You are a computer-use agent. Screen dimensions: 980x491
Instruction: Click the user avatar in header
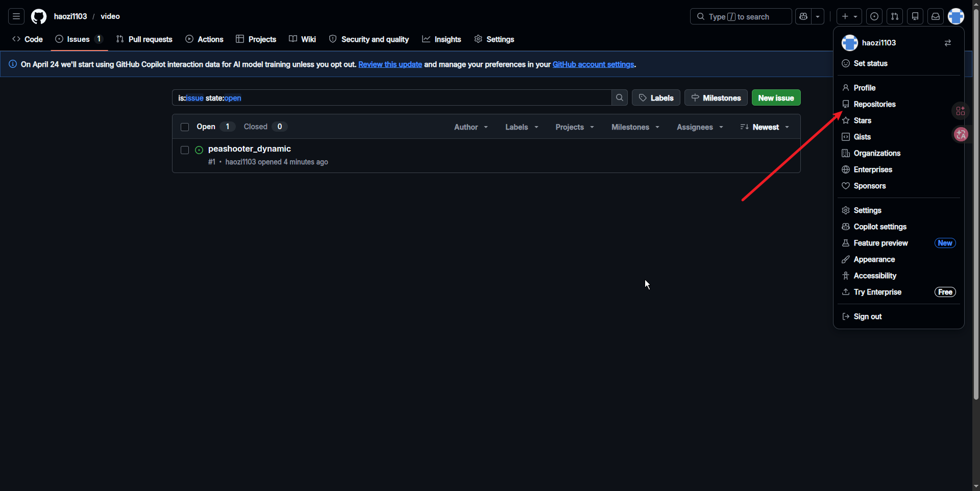coord(956,16)
